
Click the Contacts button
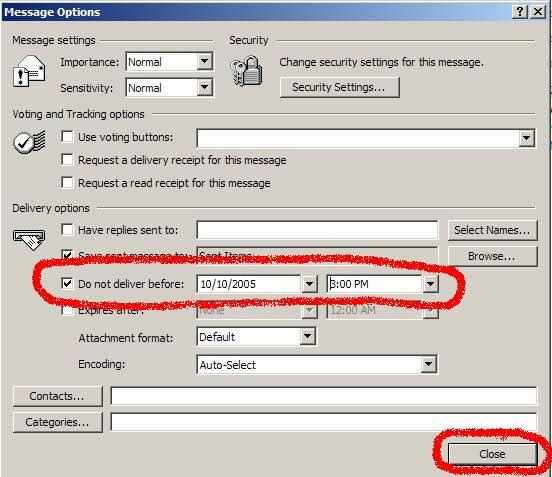click(58, 396)
